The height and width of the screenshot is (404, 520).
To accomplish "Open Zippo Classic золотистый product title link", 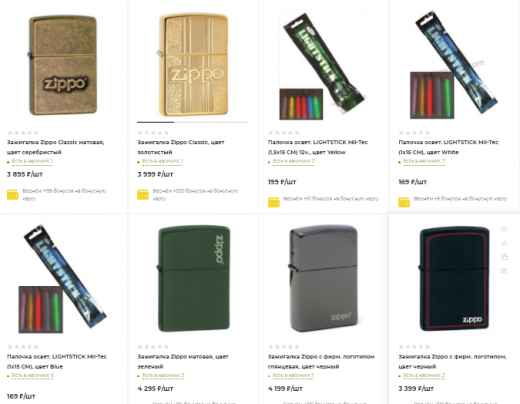I will pyautogui.click(x=181, y=147).
